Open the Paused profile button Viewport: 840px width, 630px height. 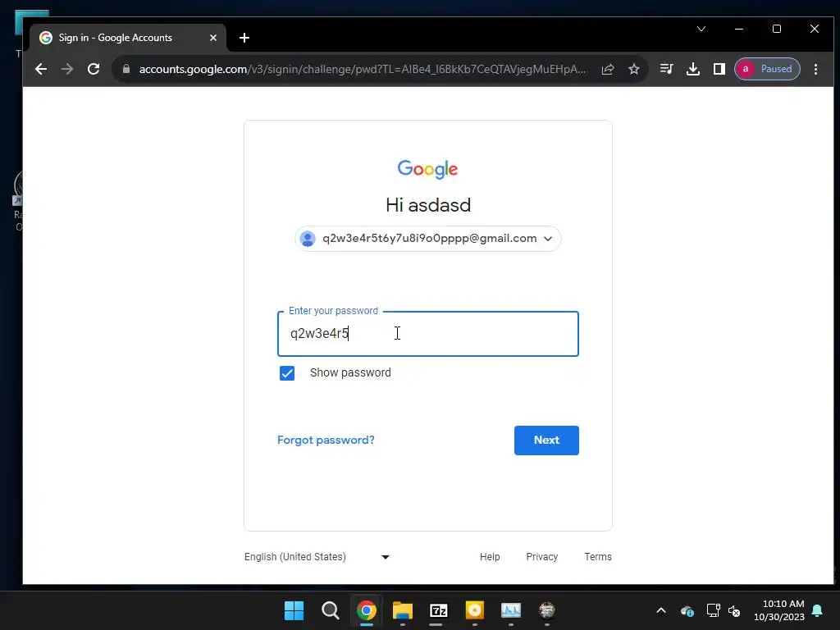pos(767,69)
